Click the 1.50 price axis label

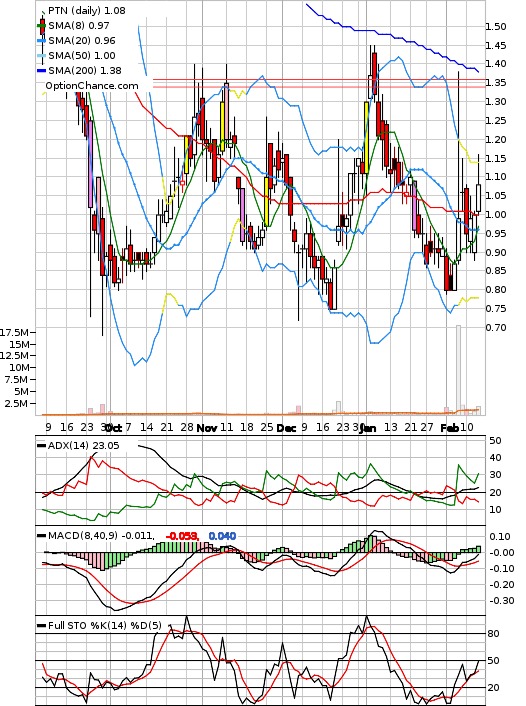click(x=496, y=27)
